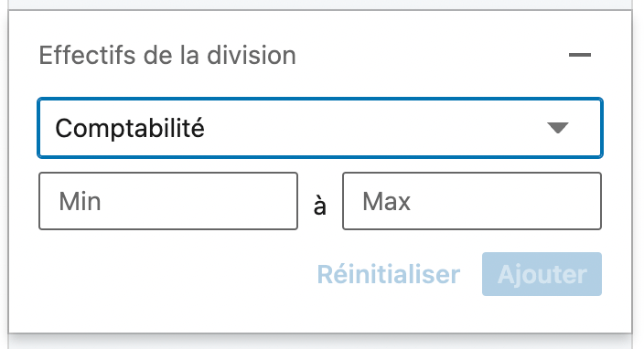This screenshot has width=644, height=349.
Task: Click the minus icon beside section title
Action: 580,55
